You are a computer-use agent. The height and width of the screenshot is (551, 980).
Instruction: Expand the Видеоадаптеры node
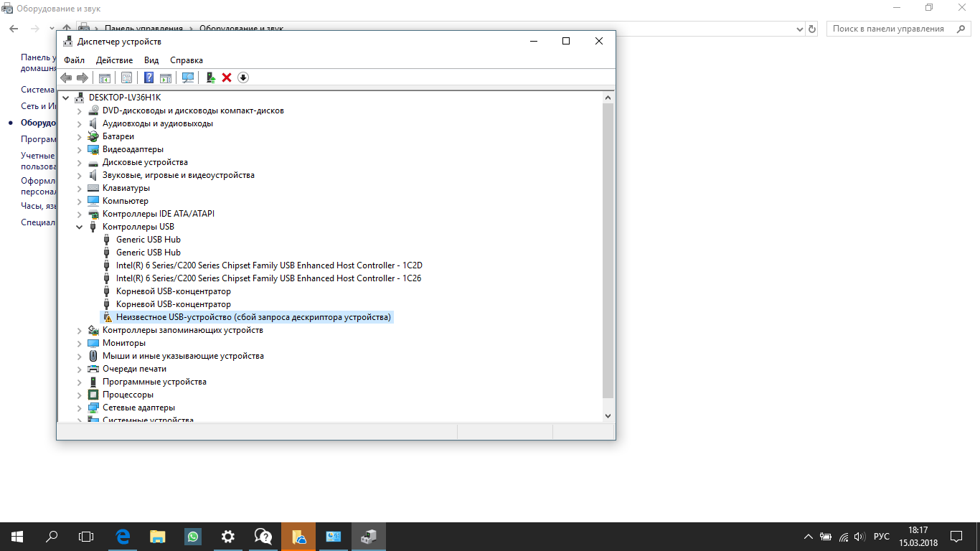(80, 149)
